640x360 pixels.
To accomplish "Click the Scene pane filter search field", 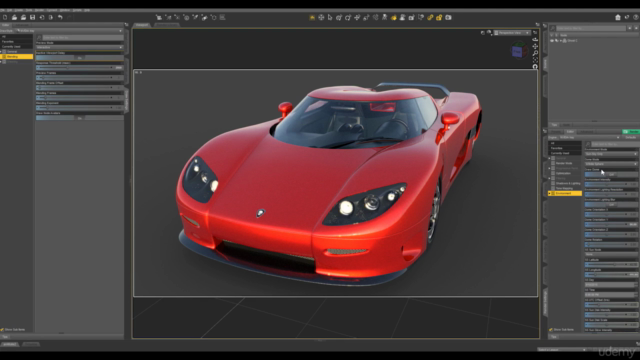I will (x=591, y=28).
